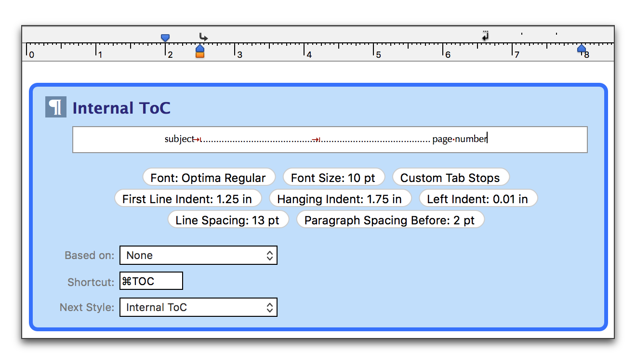Image resolution: width=636 pixels, height=364 pixels.
Task: Click the page number text in preview
Action: click(460, 139)
